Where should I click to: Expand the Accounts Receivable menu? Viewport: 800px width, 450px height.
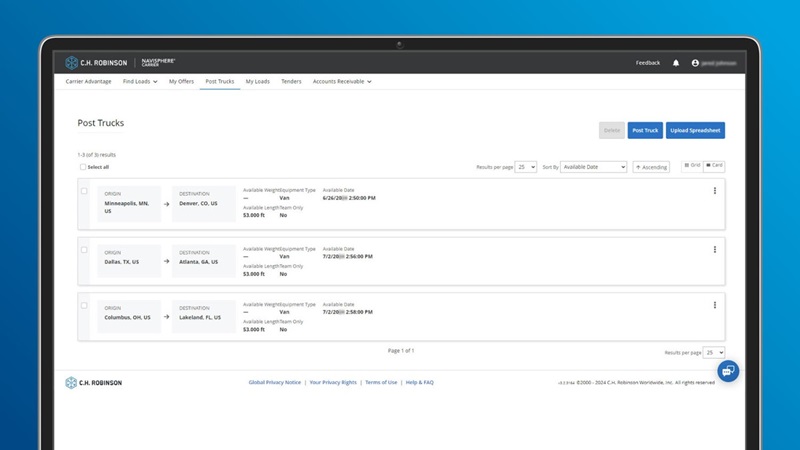point(342,82)
